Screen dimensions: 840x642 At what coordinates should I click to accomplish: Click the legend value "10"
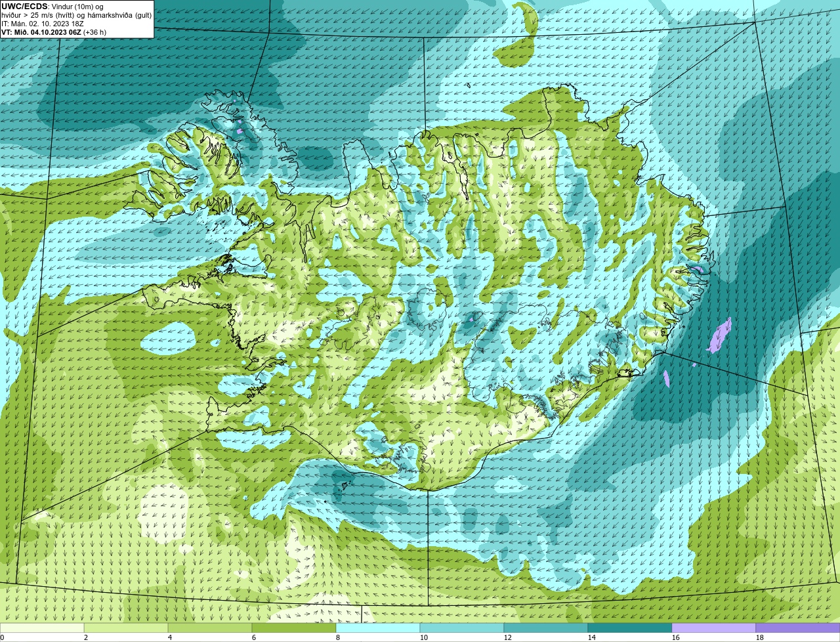424,637
